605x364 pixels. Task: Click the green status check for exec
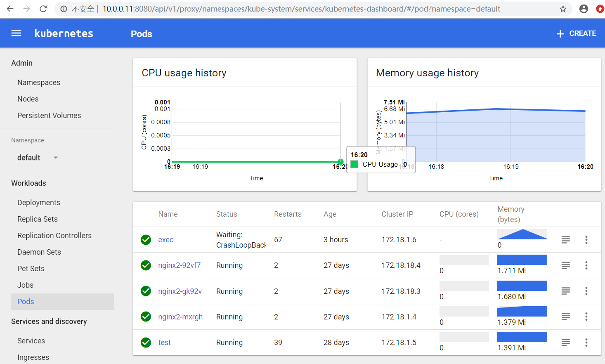[x=146, y=240]
